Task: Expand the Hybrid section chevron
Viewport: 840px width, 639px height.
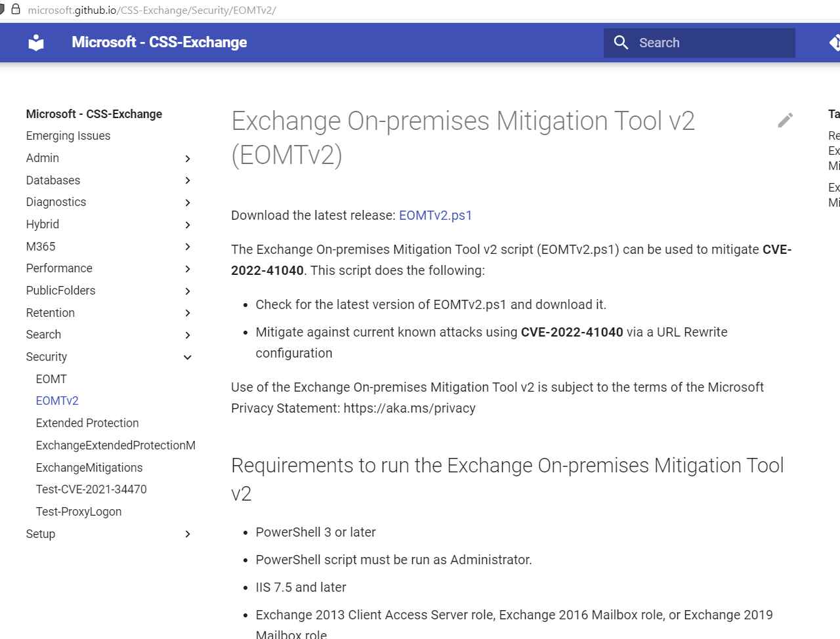Action: [188, 225]
